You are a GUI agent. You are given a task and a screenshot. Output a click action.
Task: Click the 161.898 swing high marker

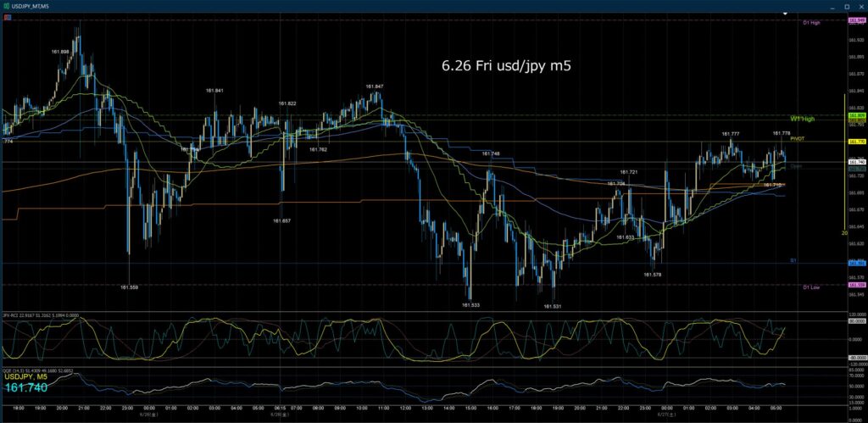pyautogui.click(x=60, y=52)
